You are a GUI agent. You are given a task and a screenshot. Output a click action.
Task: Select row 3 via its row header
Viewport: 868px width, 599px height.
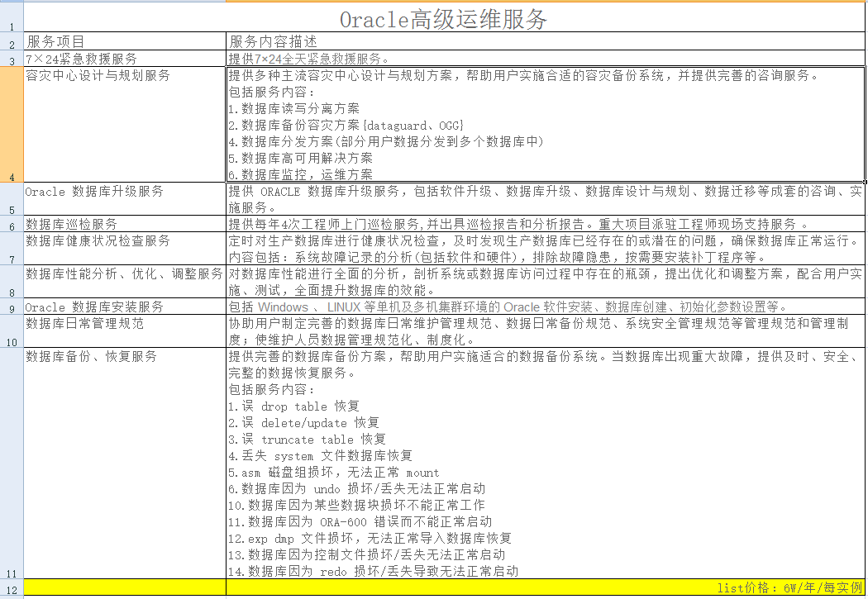click(x=12, y=59)
